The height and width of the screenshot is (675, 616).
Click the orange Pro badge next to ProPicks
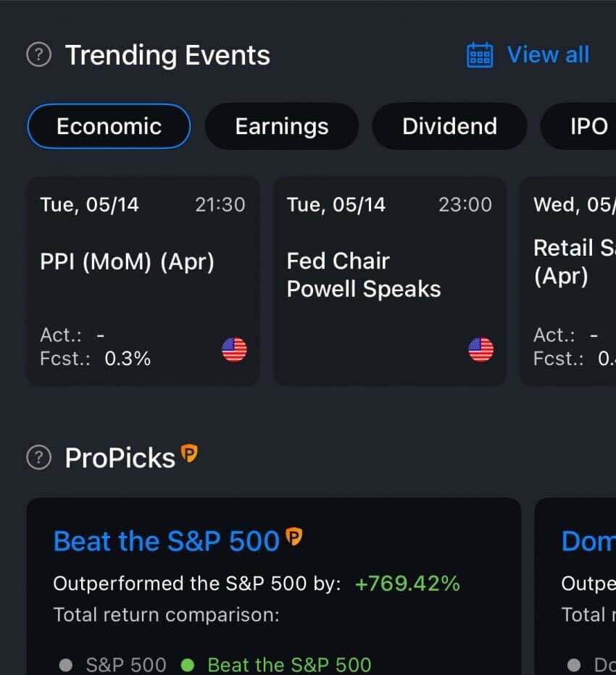(x=189, y=454)
